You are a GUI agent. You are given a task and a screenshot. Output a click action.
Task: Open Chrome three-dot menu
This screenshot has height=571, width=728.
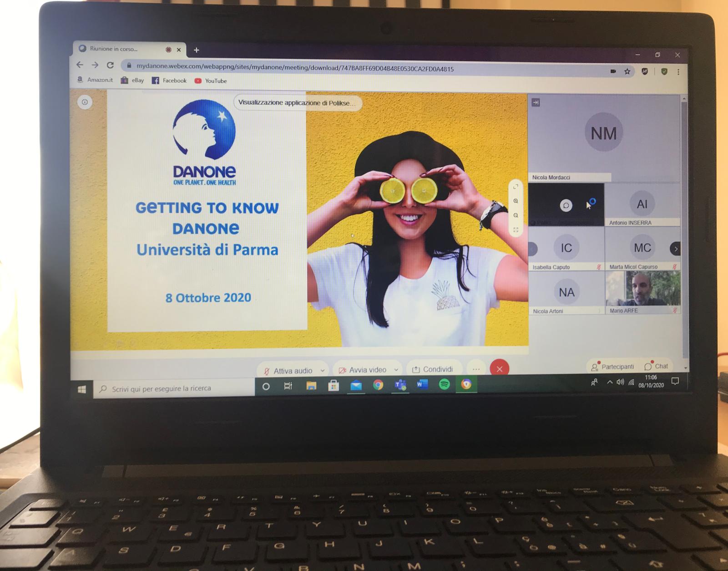coord(678,72)
